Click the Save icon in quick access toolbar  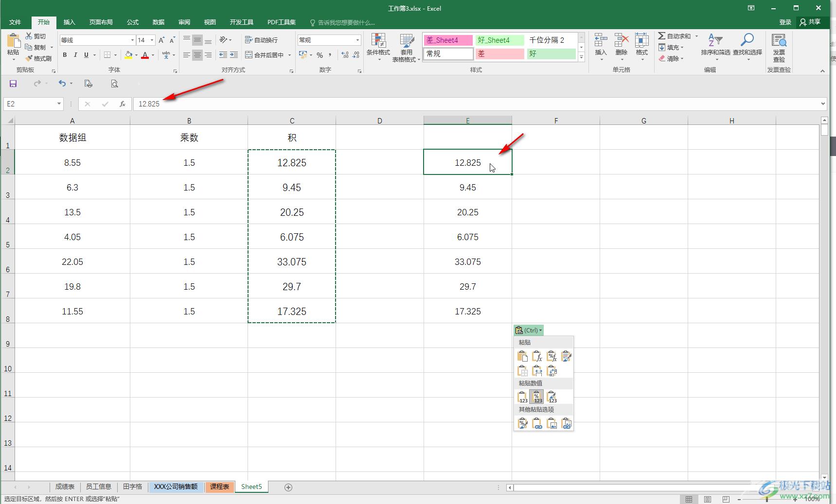(x=13, y=84)
